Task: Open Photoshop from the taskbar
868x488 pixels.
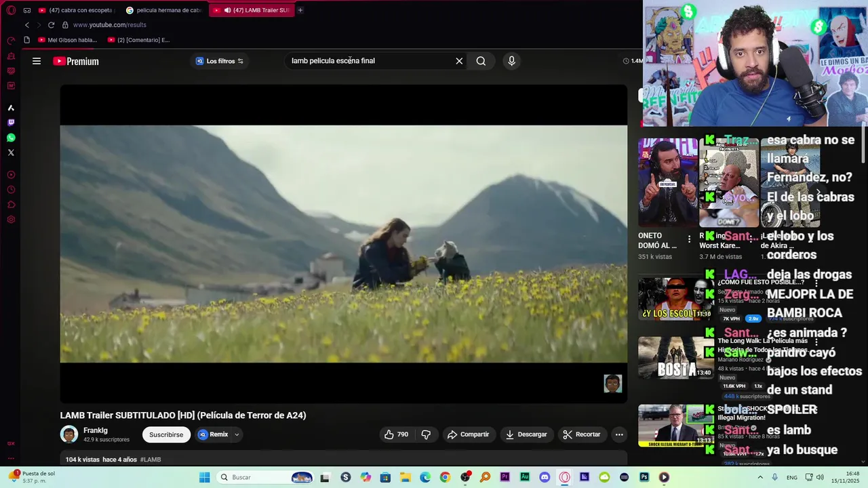Action: click(x=644, y=477)
